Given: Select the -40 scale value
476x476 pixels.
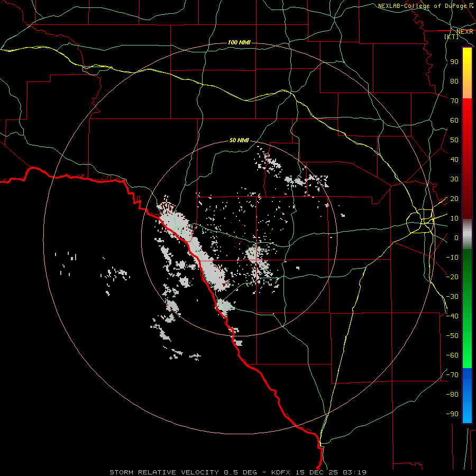Looking at the screenshot, I should [x=452, y=316].
